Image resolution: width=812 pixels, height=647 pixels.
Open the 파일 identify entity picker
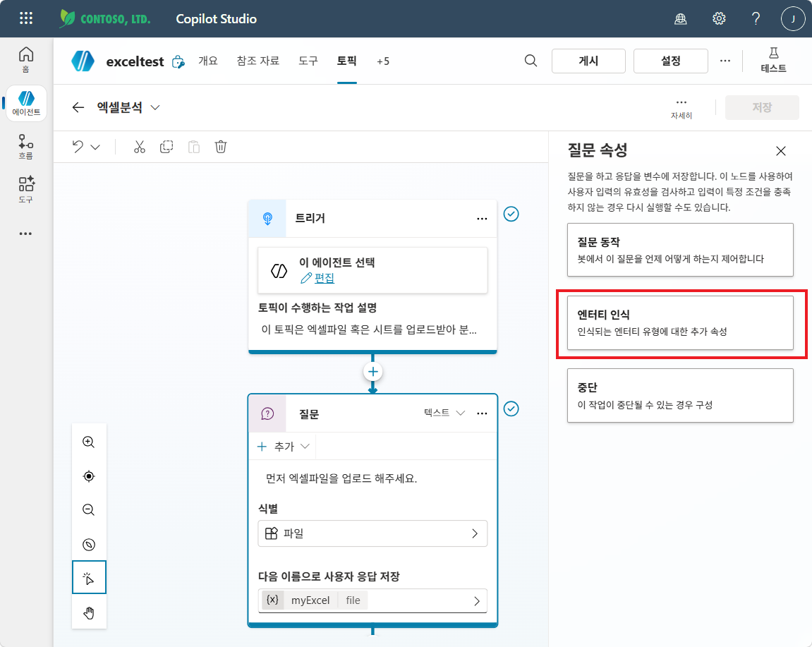[x=372, y=533]
